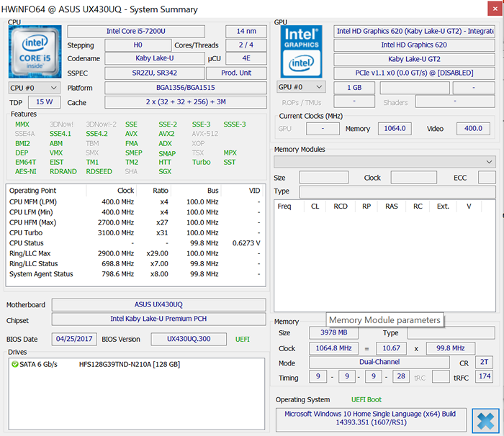Select the CPU Turbo row

coord(135,232)
